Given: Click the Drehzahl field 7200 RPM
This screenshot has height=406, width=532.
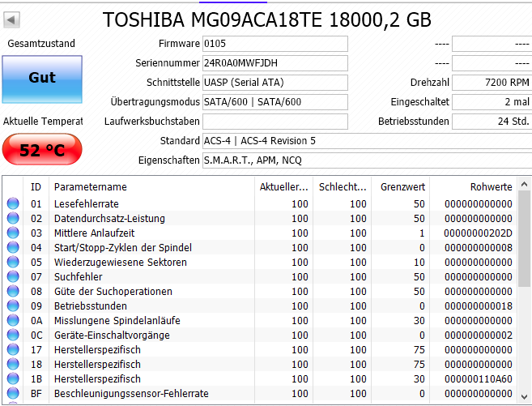Looking at the screenshot, I should pos(492,83).
